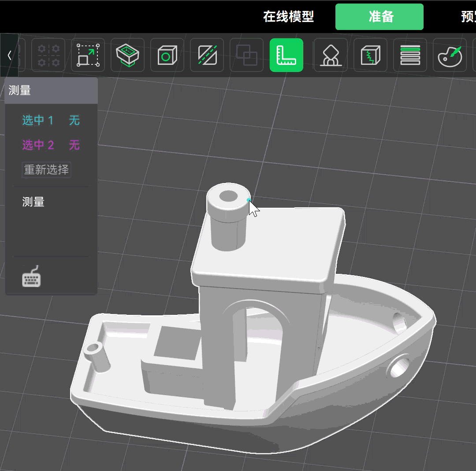Image resolution: width=476 pixels, height=471 pixels.
Task: Click the 重新选择 button
Action: (46, 169)
